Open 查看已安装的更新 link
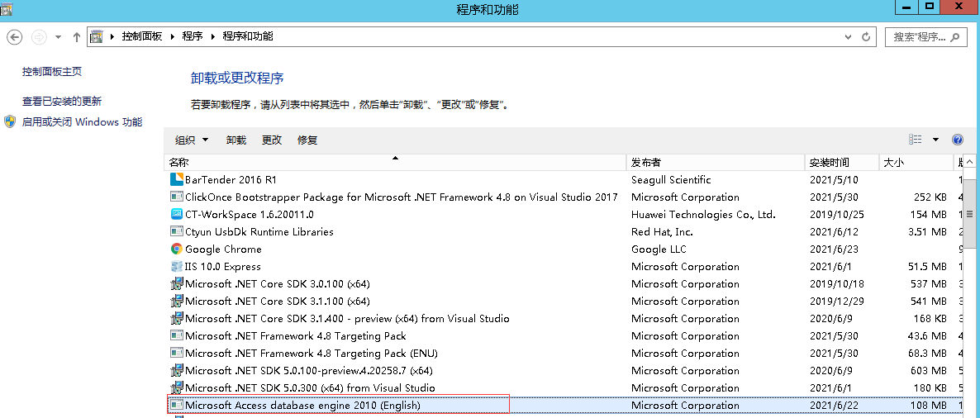 [62, 102]
